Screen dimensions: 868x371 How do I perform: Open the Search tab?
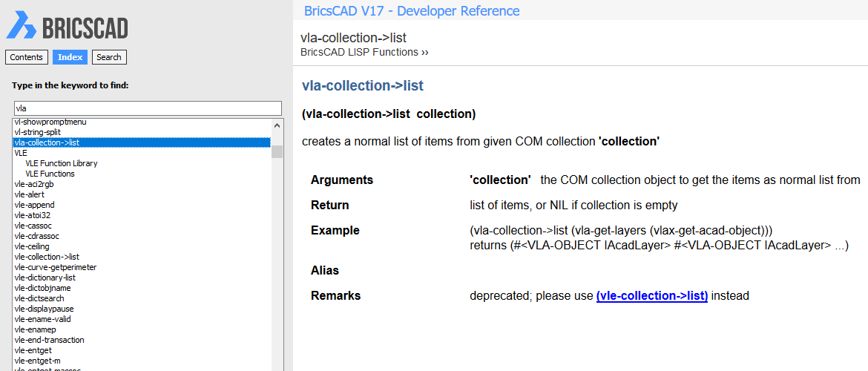109,57
